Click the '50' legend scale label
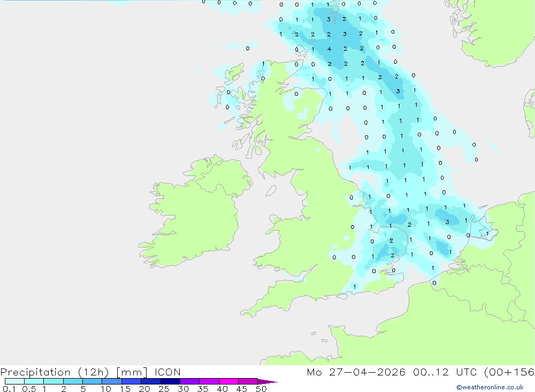 point(261,389)
